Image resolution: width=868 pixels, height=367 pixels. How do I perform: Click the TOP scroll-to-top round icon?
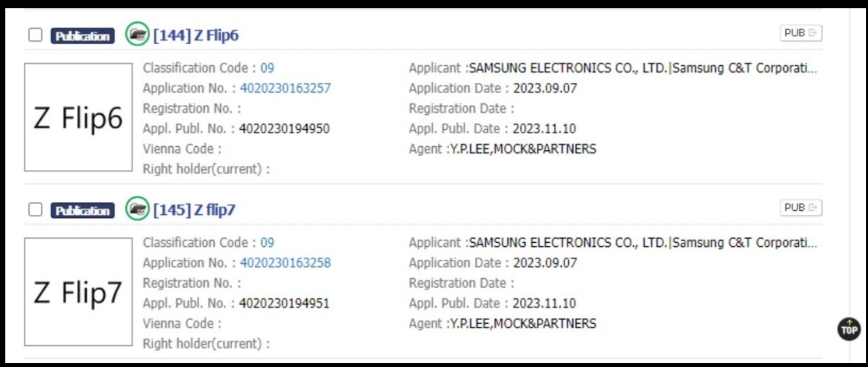[849, 329]
